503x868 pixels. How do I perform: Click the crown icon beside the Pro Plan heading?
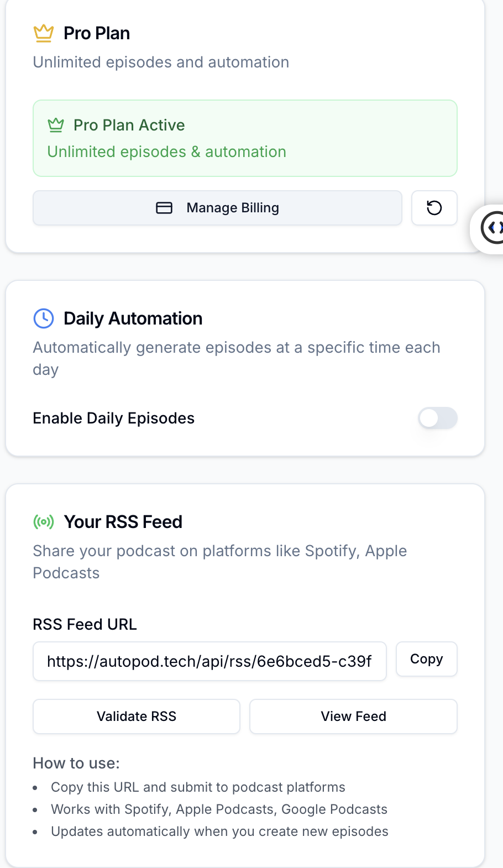click(44, 33)
